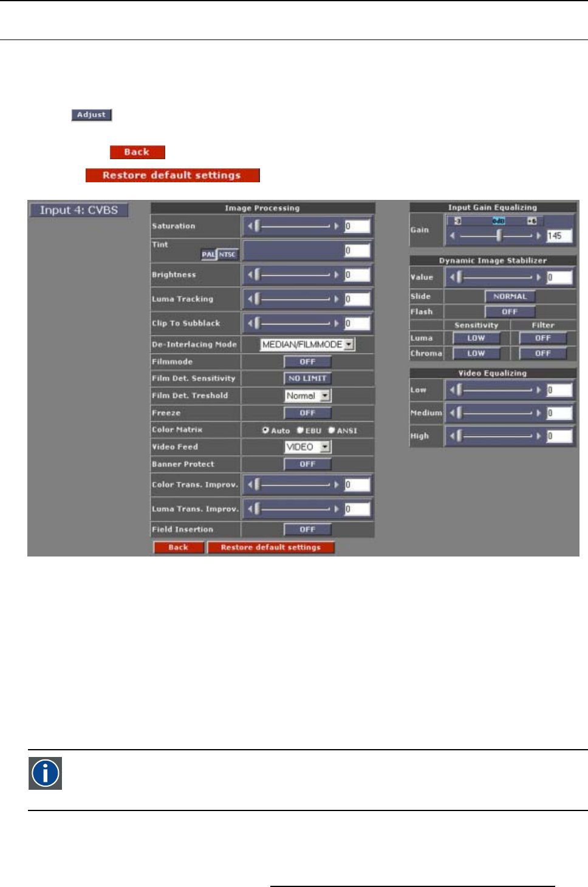This screenshot has height=887, width=588.
Task: Click Video Equalizing Low decrease arrow
Action: [x=452, y=390]
